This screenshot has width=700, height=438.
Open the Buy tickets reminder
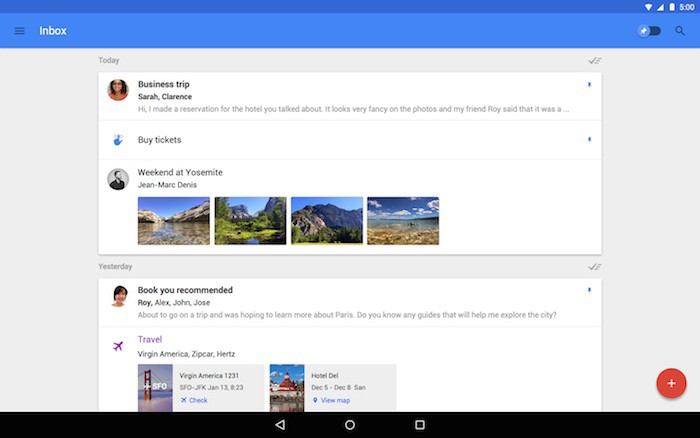tap(350, 140)
